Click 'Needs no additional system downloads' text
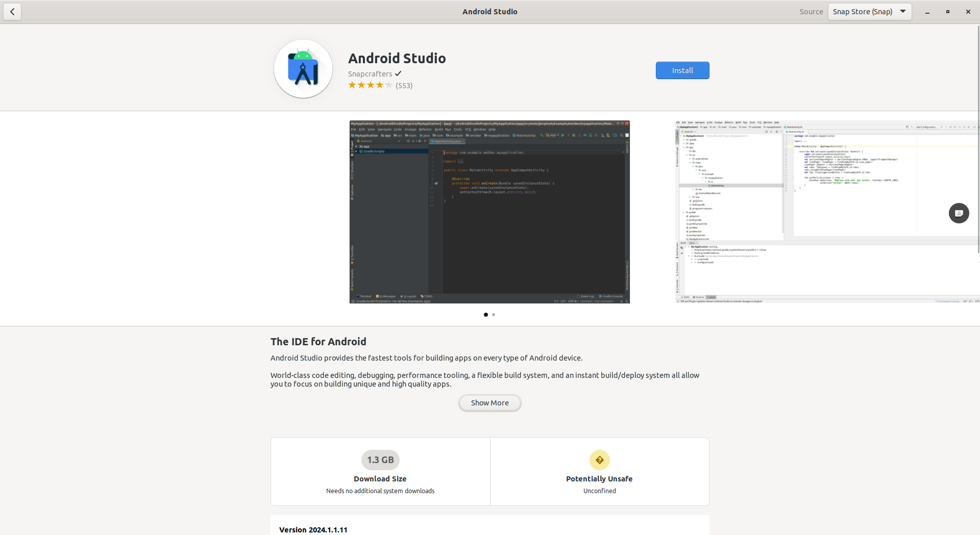 point(380,491)
